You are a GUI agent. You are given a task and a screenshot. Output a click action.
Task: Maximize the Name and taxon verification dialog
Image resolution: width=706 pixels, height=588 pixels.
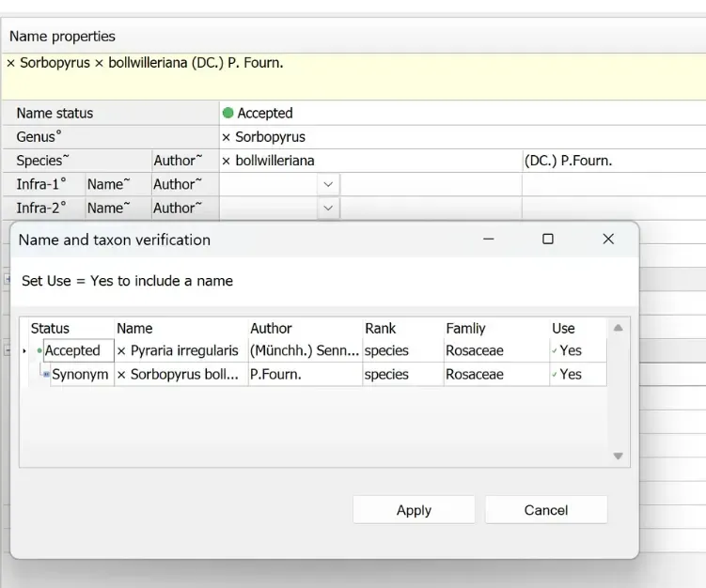[547, 239]
